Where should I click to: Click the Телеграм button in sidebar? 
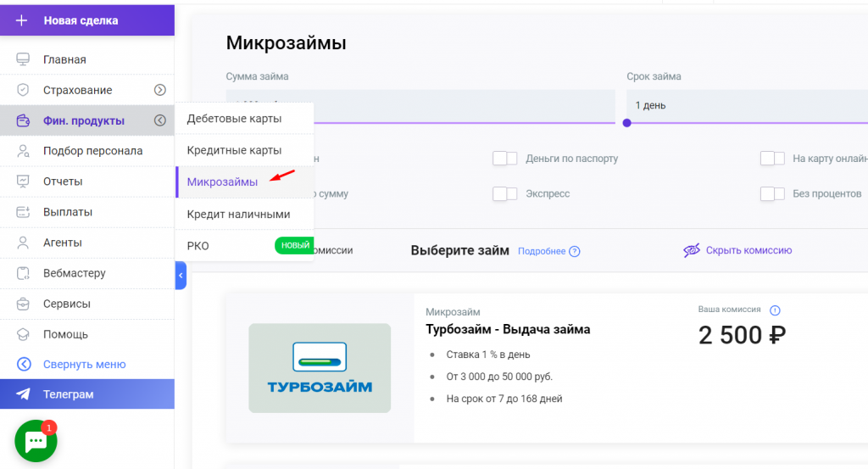(x=87, y=394)
